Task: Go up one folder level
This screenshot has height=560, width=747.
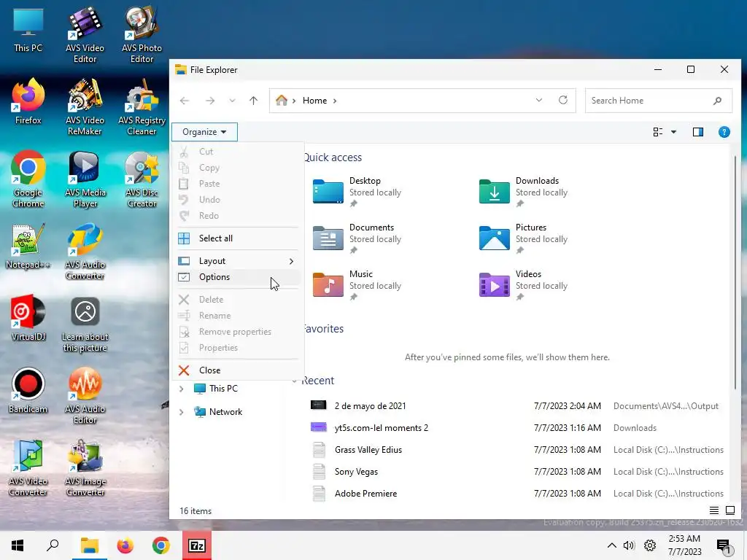Action: 253,101
